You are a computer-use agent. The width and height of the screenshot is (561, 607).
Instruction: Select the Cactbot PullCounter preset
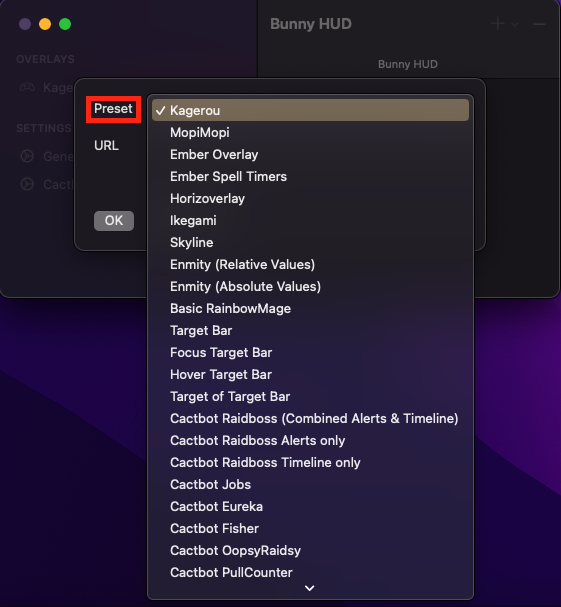pos(310,573)
